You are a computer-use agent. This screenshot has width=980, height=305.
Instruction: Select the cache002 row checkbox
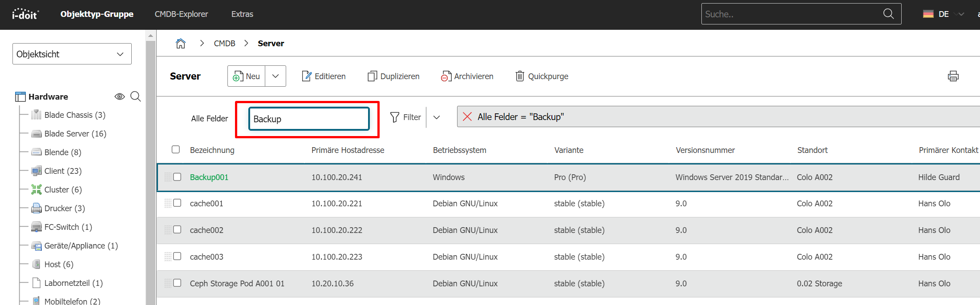point(177,230)
